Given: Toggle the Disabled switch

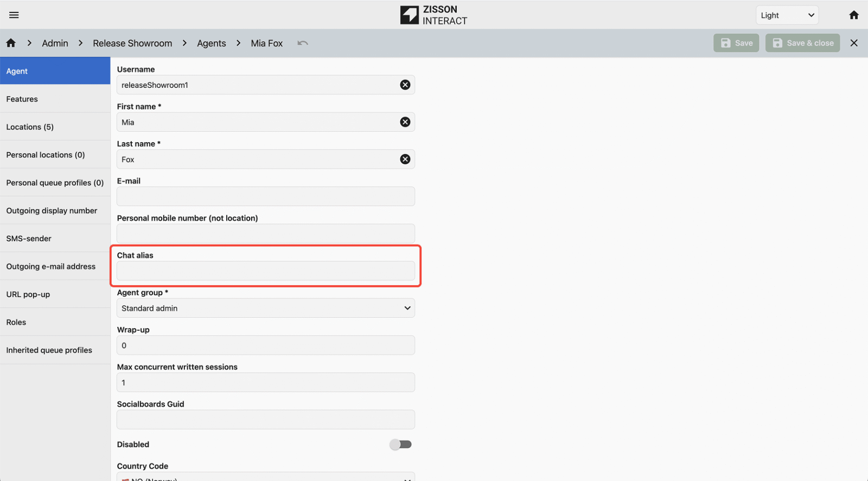Looking at the screenshot, I should (401, 445).
